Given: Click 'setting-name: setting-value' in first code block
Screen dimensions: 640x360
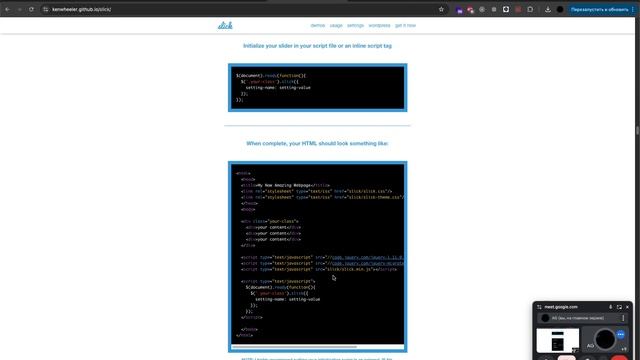Looking at the screenshot, I should pos(278,87).
